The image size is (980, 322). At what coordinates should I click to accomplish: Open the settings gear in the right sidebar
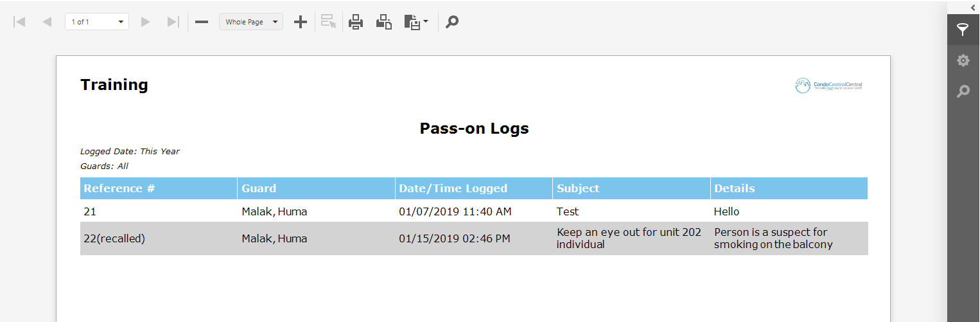click(x=963, y=60)
